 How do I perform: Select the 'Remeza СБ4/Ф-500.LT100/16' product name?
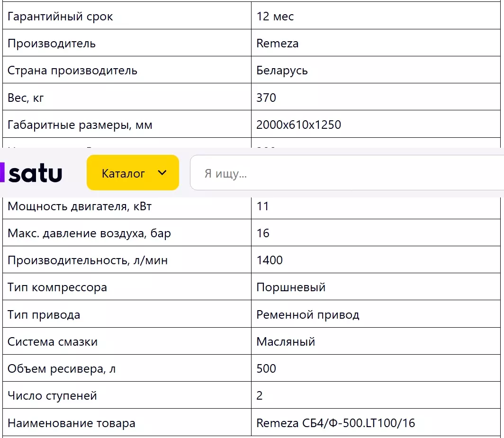(x=335, y=422)
